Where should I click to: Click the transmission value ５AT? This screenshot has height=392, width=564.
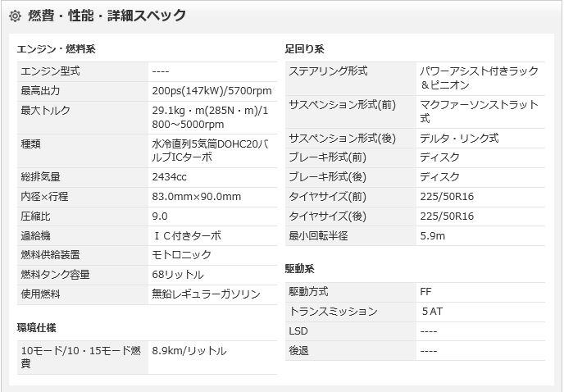tap(432, 312)
